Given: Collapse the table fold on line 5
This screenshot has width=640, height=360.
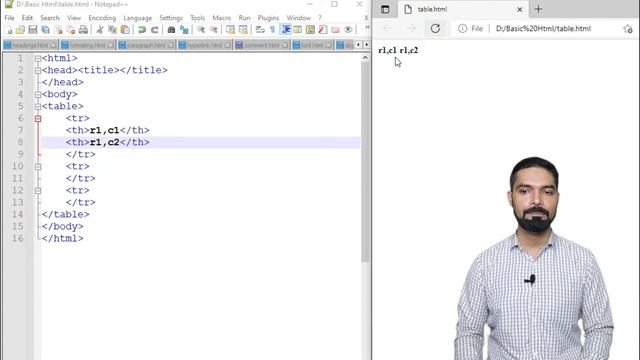Looking at the screenshot, I should tap(38, 107).
